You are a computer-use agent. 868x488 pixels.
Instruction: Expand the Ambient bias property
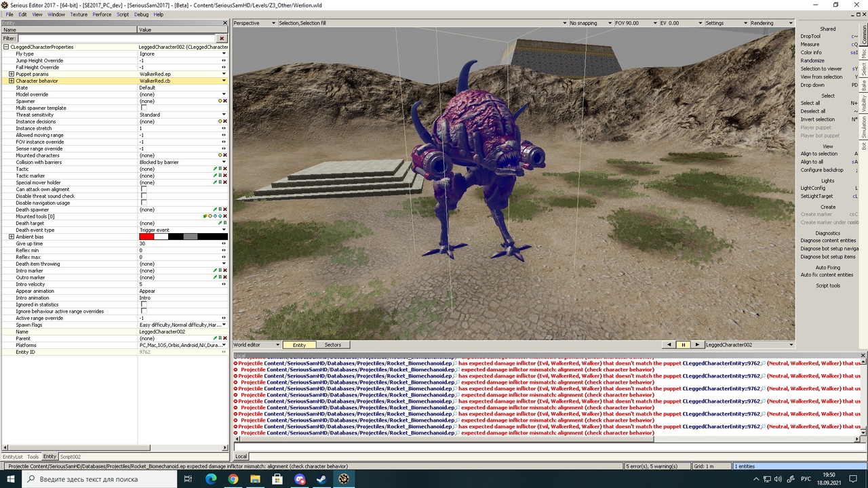pos(12,237)
